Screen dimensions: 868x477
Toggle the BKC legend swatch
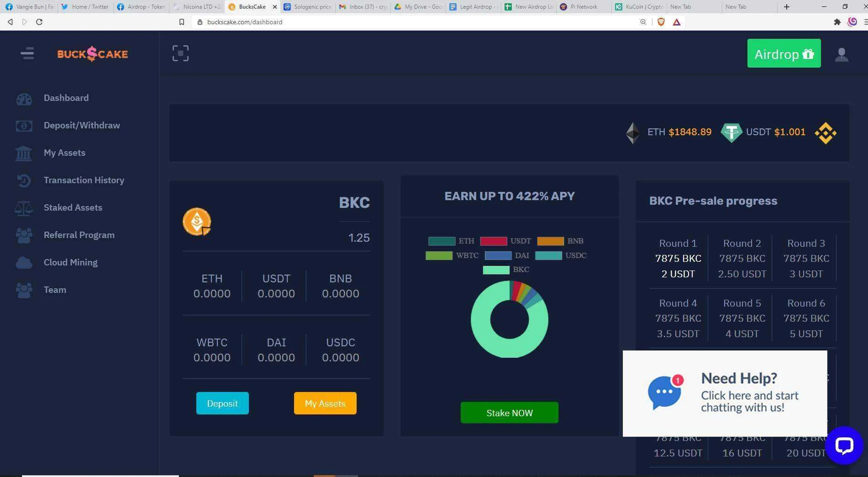496,270
